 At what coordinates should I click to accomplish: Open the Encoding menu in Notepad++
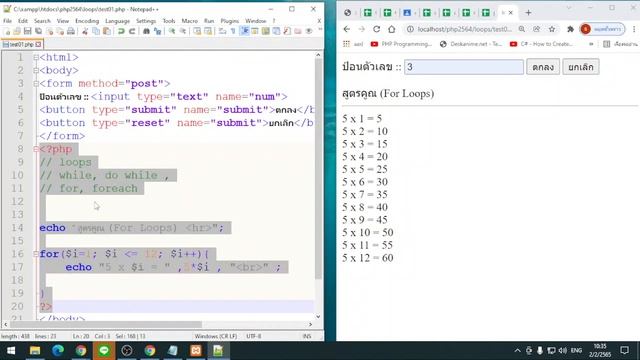point(87,21)
